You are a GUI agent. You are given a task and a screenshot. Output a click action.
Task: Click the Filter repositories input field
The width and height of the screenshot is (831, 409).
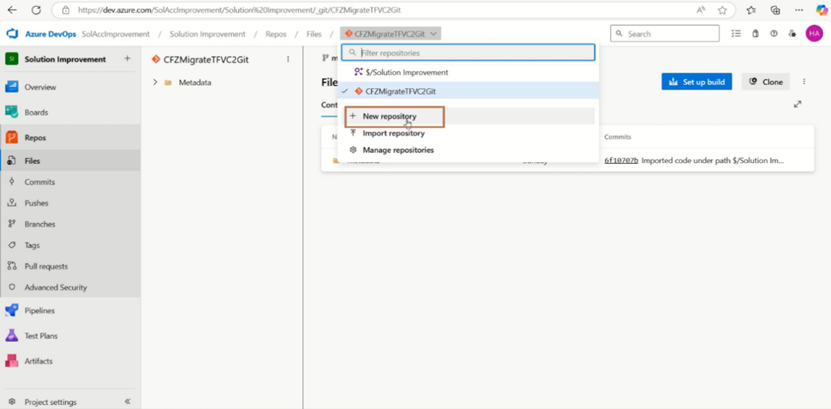[x=468, y=52]
